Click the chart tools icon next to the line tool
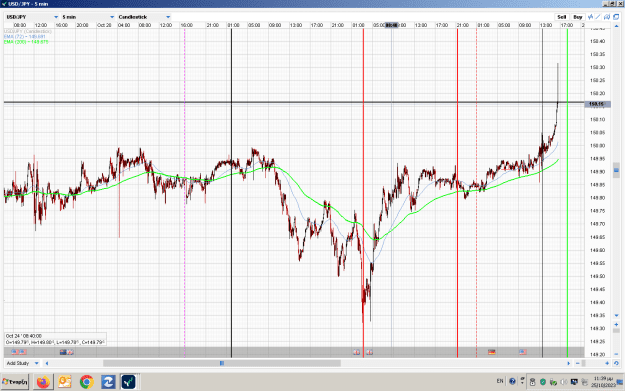This screenshot has height=391, width=625. click(x=607, y=17)
